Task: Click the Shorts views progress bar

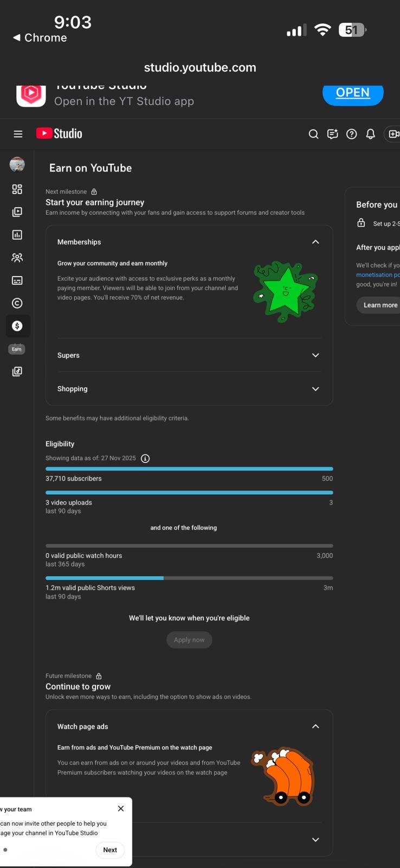Action: (189, 578)
